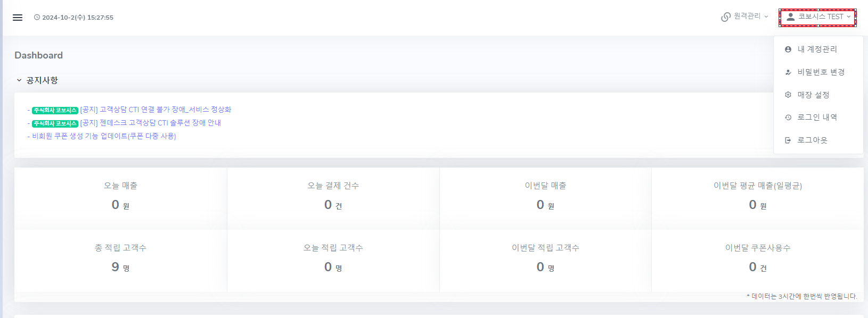Click the user profile avatar icon
This screenshot has width=868, height=318.
click(x=791, y=17)
